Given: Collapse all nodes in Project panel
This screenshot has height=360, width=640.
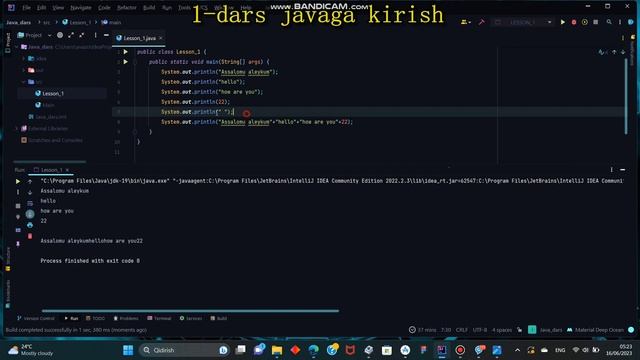Looking at the screenshot, I should [82, 36].
